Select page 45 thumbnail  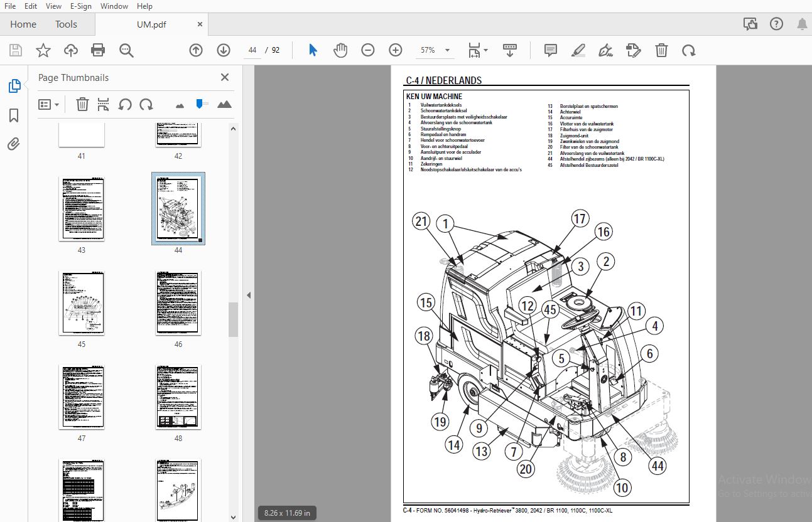(82, 302)
